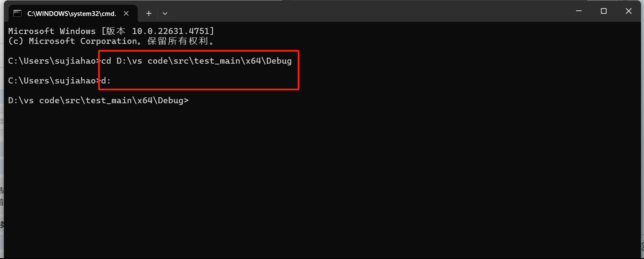The width and height of the screenshot is (644, 259).
Task: Close the terminal window
Action: pyautogui.click(x=629, y=11)
